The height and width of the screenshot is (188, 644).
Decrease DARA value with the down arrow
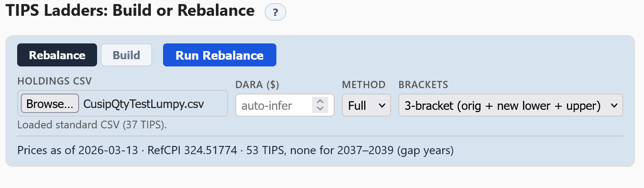tap(320, 108)
